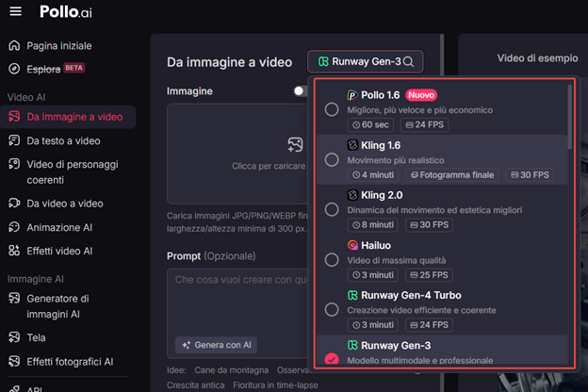Open Animazione AI in sidebar

pos(59,228)
